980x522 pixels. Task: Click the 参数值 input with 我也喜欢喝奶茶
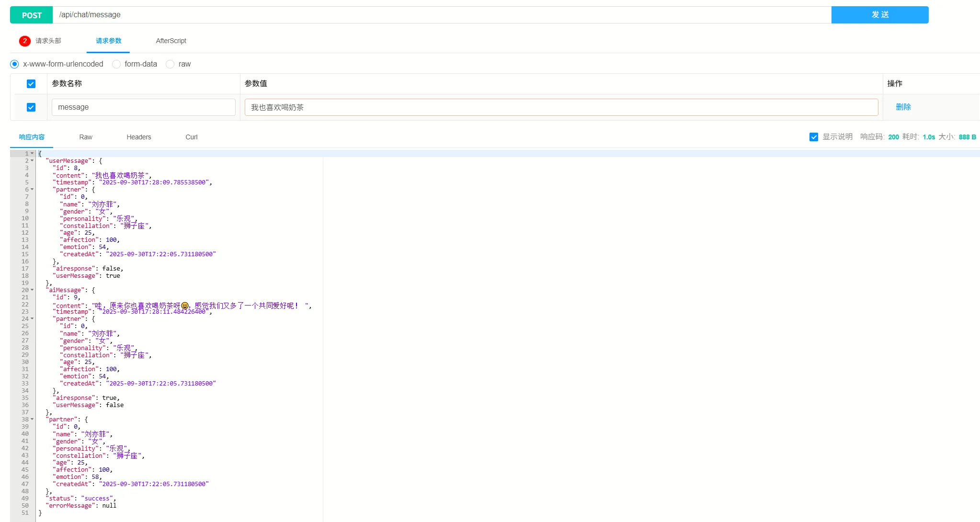coord(561,107)
